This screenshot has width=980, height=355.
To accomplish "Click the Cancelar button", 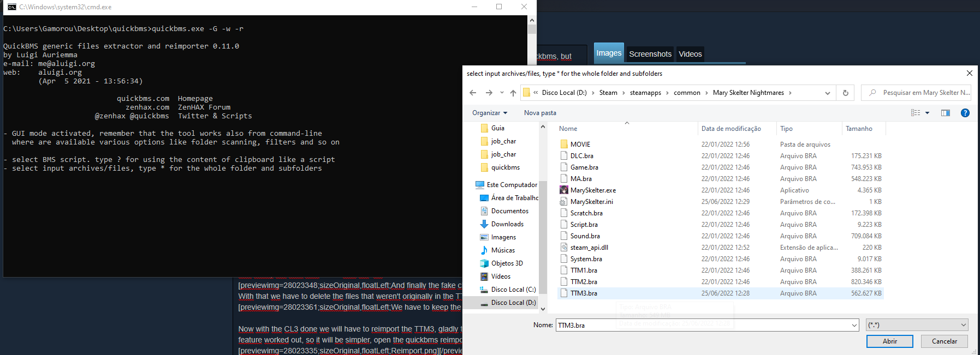I will click(945, 341).
